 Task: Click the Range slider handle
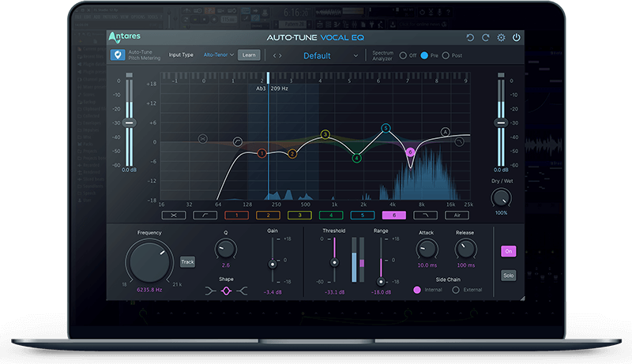tap(381, 281)
